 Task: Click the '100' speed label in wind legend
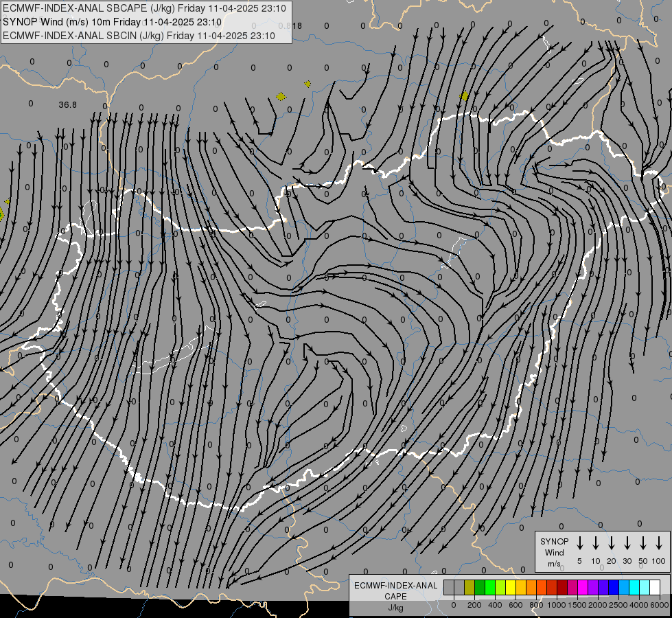[659, 561]
